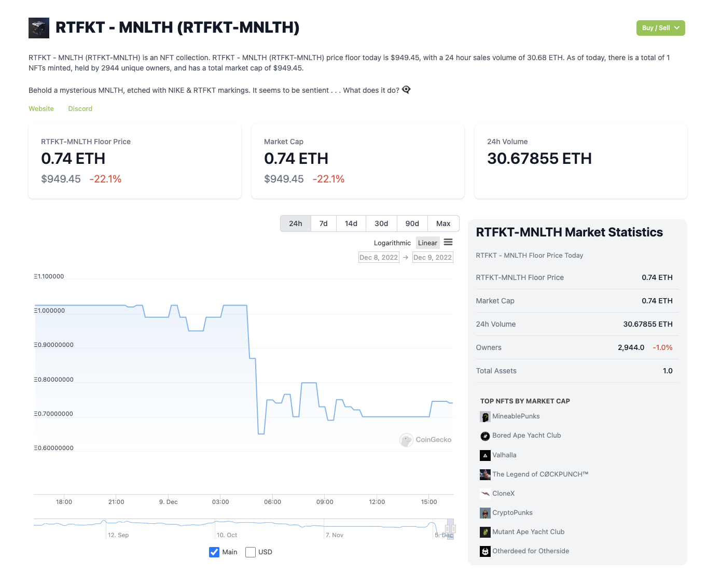
Task: Enable the USD series checkbox
Action: 251,552
